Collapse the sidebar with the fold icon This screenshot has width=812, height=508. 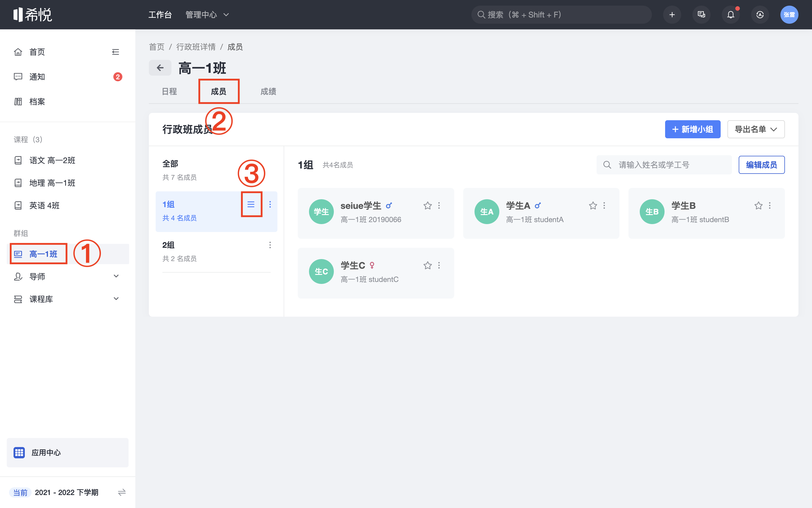click(115, 52)
